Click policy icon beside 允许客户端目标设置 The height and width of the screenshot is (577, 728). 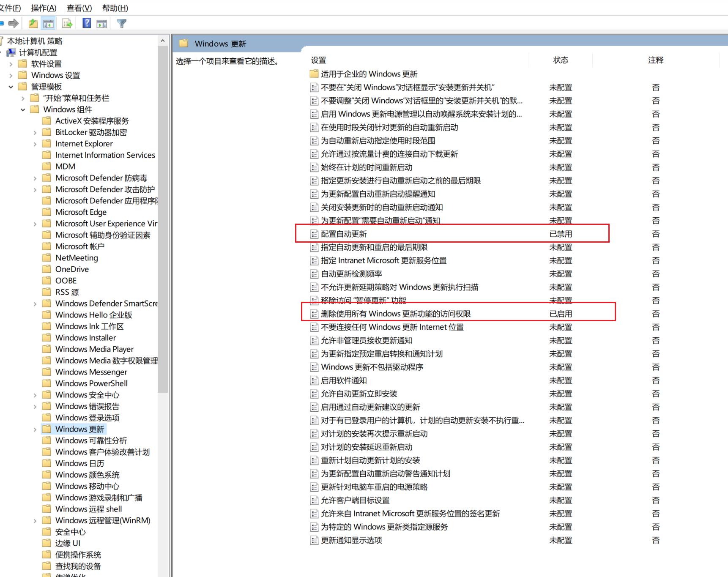(314, 500)
